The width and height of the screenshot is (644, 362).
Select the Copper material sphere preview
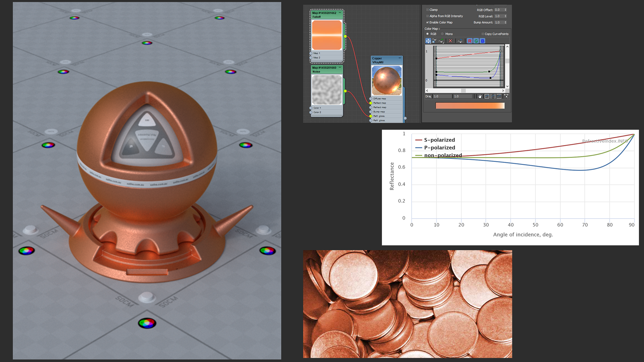[x=387, y=80]
